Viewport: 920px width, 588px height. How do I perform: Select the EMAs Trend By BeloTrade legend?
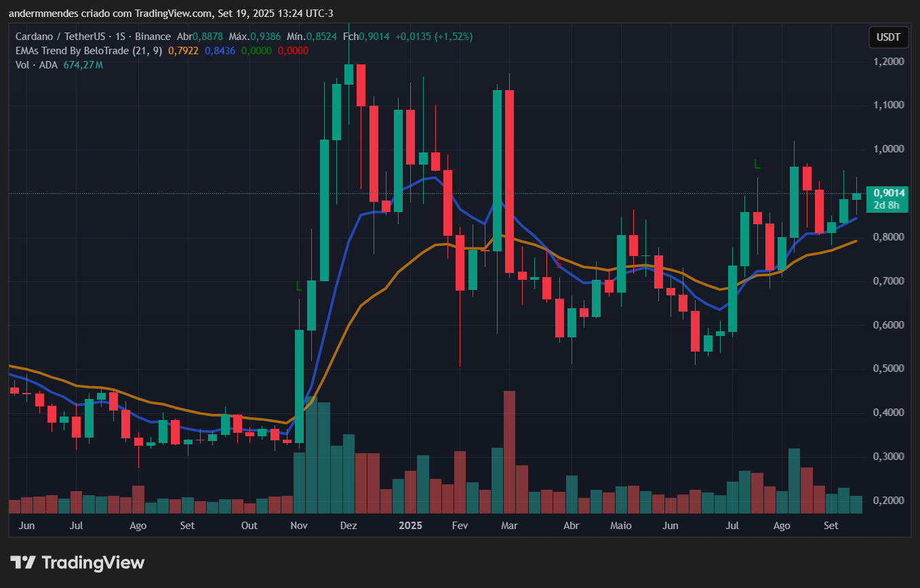click(88, 51)
